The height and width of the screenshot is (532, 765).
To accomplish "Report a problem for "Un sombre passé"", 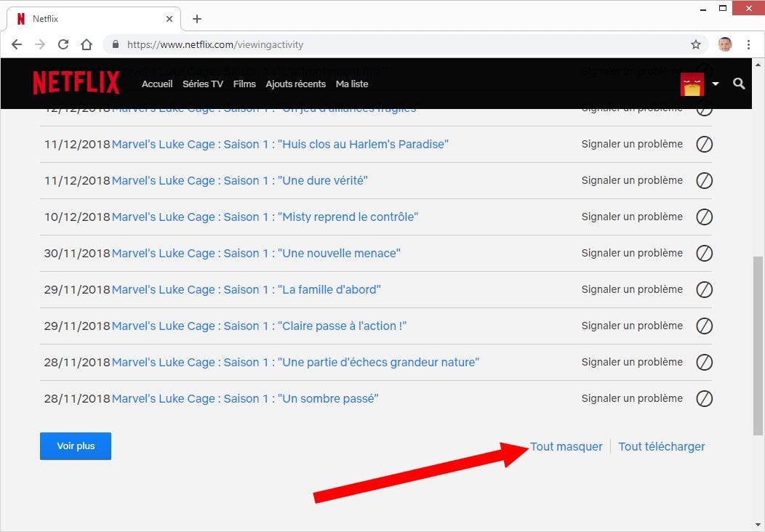I will point(632,398).
